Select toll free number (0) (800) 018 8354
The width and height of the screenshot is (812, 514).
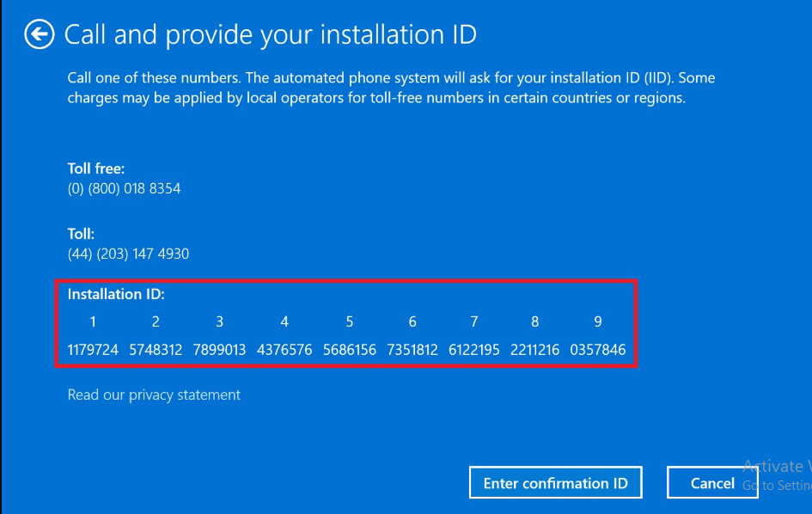pyautogui.click(x=124, y=188)
